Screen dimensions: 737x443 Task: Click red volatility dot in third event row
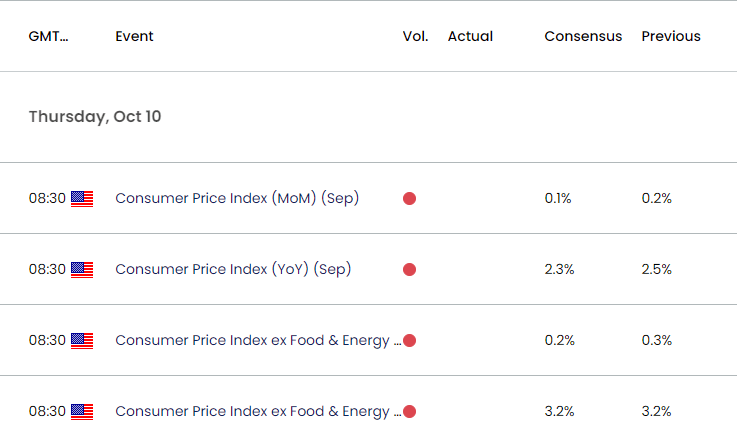pyautogui.click(x=409, y=340)
